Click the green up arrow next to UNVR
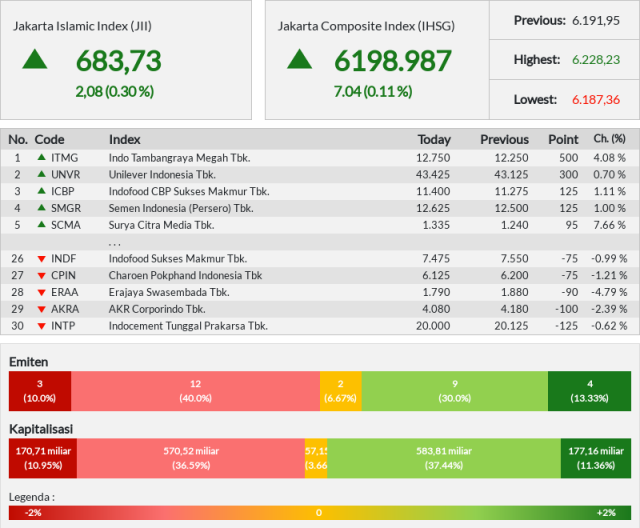Viewport: 640px width, 528px height. coord(41,174)
